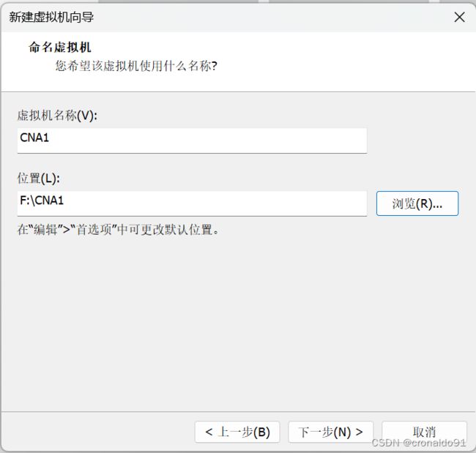This screenshot has height=453, width=476.
Task: Cancel the wizard with 取消 button
Action: coord(424,432)
